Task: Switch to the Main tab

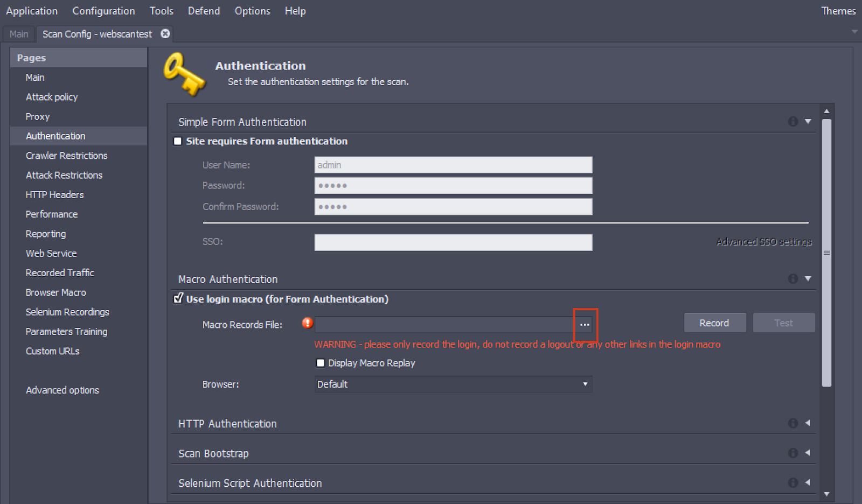Action: click(18, 33)
